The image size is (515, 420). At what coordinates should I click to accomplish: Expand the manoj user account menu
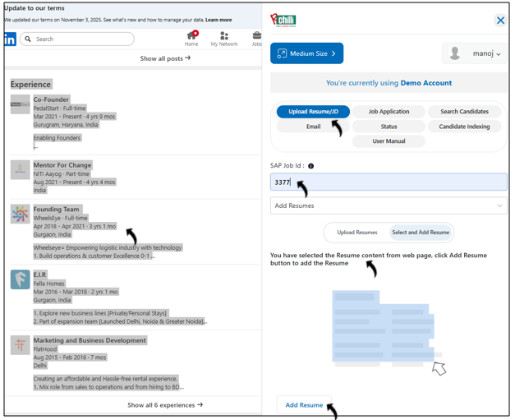475,53
